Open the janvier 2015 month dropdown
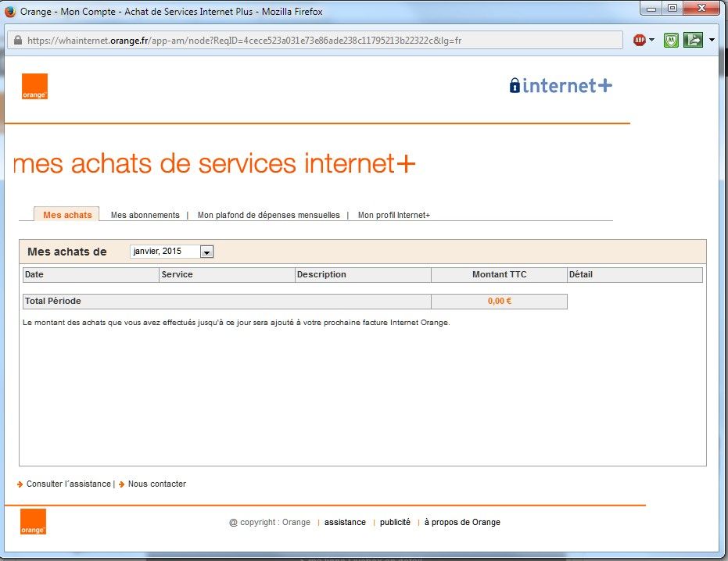The height and width of the screenshot is (561, 728). 206,251
